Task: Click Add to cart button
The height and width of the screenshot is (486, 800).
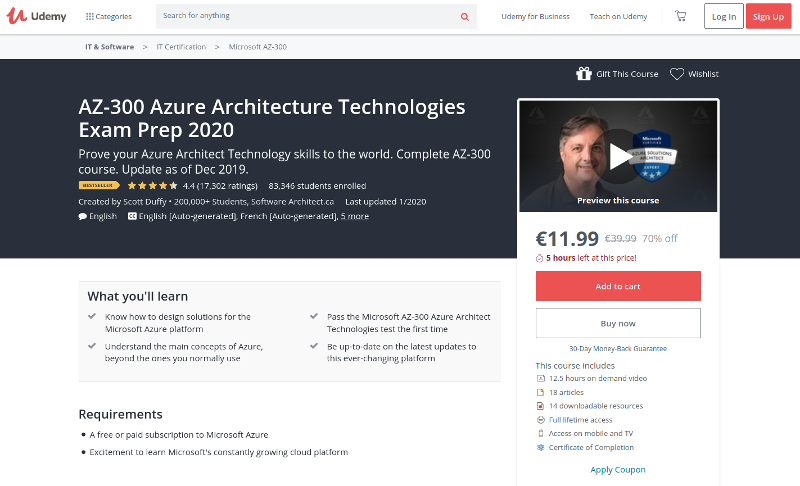Action: click(x=618, y=286)
